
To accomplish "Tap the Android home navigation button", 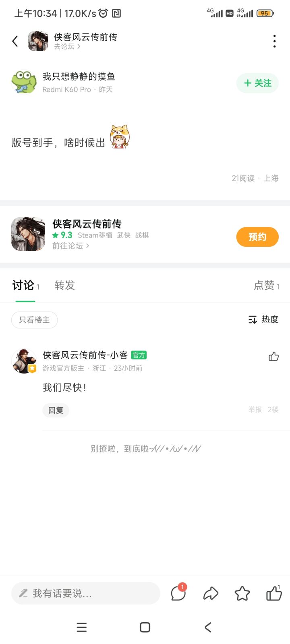I will point(145,627).
